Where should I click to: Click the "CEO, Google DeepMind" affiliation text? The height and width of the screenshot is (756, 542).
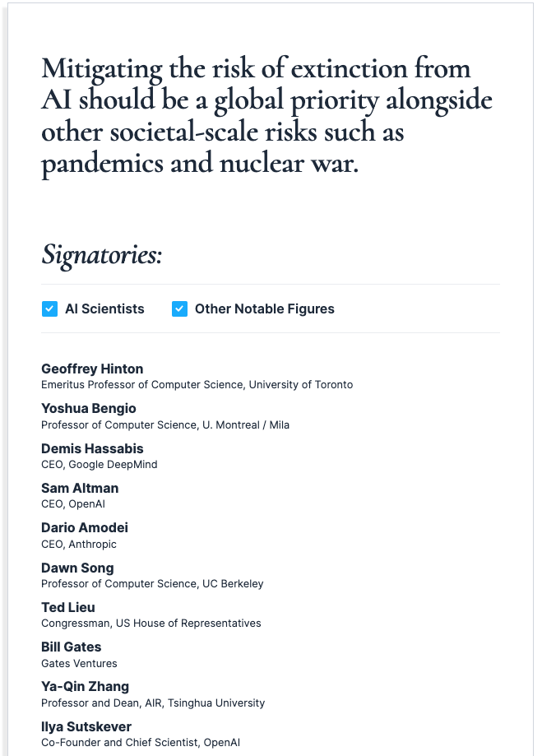(100, 464)
